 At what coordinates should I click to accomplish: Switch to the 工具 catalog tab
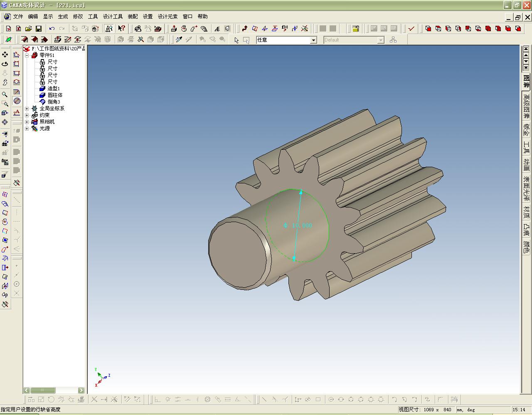pyautogui.click(x=526, y=148)
